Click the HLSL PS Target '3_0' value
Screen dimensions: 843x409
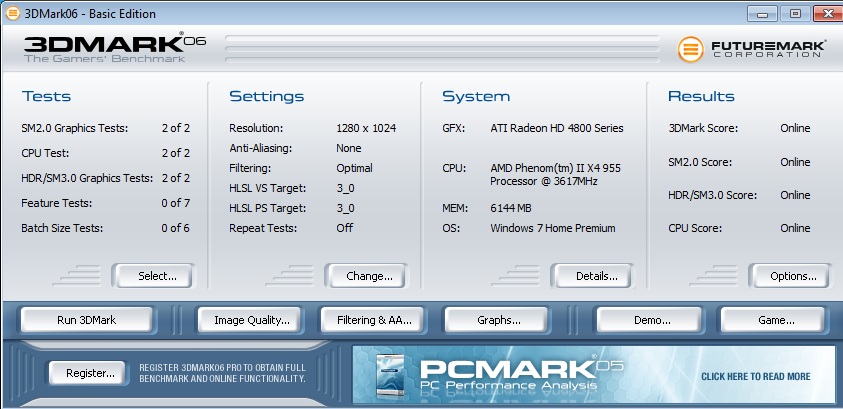345,209
